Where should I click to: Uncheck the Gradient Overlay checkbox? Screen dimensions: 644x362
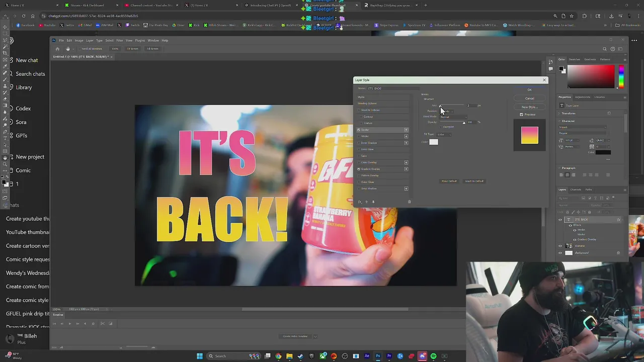click(359, 169)
